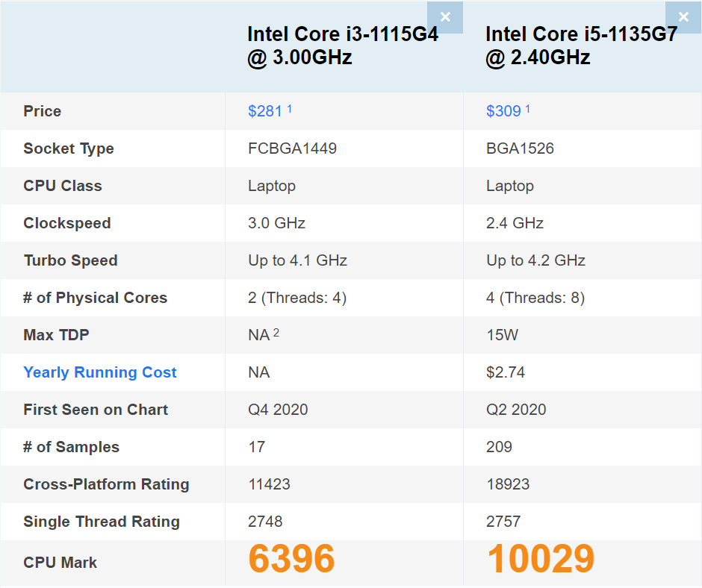This screenshot has width=702, height=588.
Task: Select the 2 (Threads: 4) cores cell
Action: tap(297, 298)
